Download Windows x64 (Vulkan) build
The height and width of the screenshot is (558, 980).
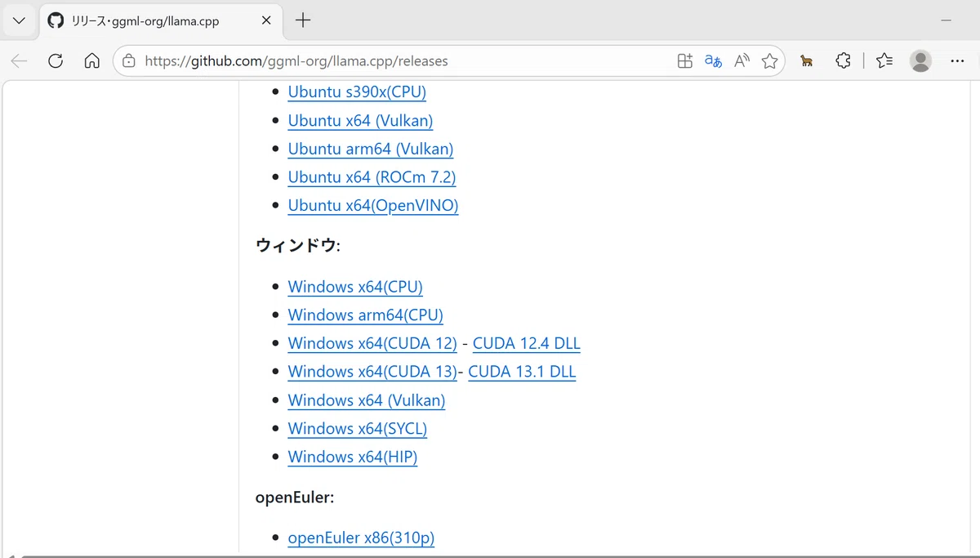367,400
